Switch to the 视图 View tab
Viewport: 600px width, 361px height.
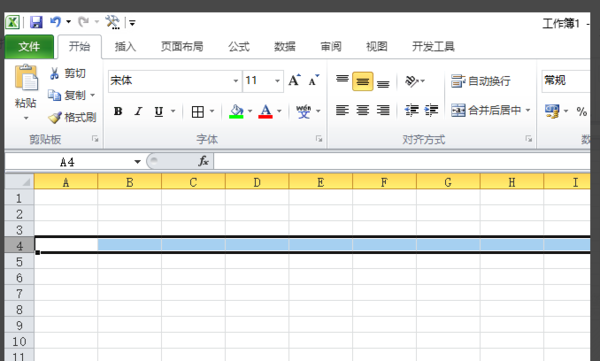(377, 47)
